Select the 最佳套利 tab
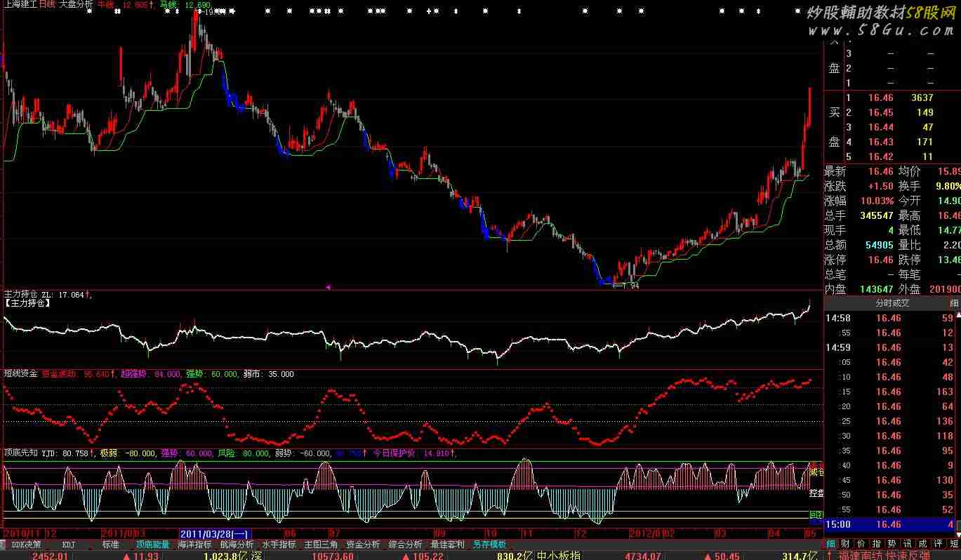This screenshot has width=961, height=560. tap(447, 545)
